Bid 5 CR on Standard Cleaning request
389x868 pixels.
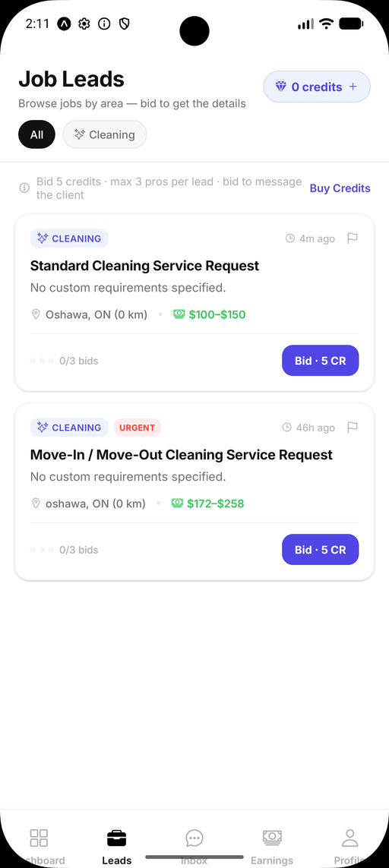click(321, 361)
